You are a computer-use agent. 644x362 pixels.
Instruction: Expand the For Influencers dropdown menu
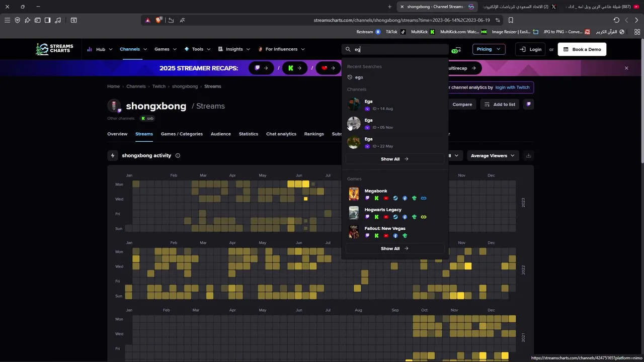[x=281, y=49]
